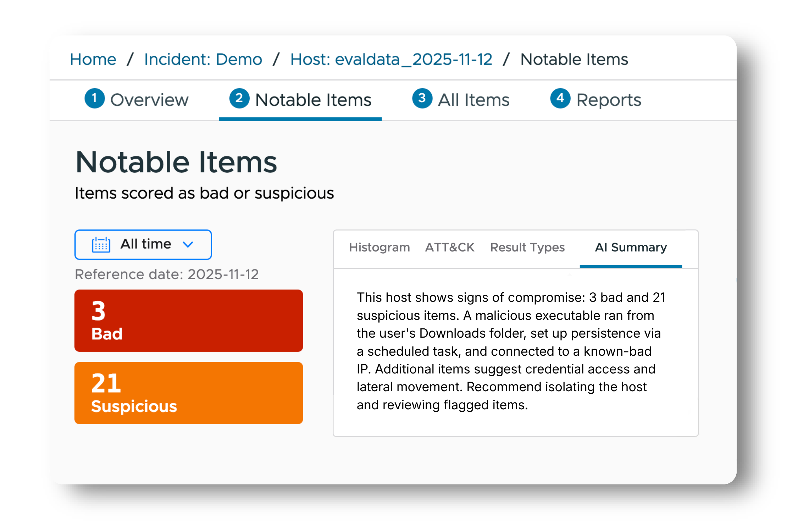The height and width of the screenshot is (532, 798).
Task: Filter by the red 3 Bad tile
Action: [x=189, y=321]
